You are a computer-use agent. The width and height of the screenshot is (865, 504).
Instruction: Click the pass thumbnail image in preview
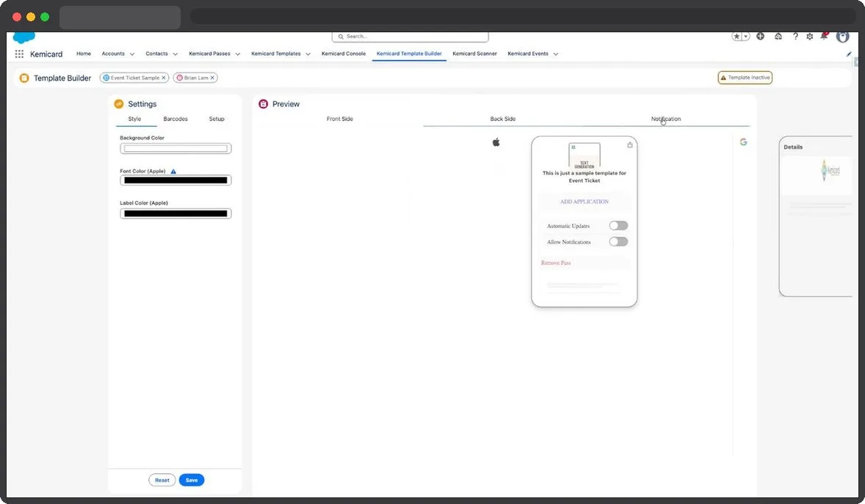click(584, 156)
